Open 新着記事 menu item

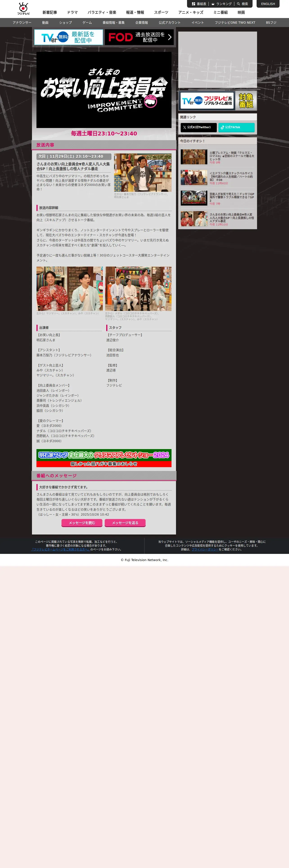(x=50, y=12)
